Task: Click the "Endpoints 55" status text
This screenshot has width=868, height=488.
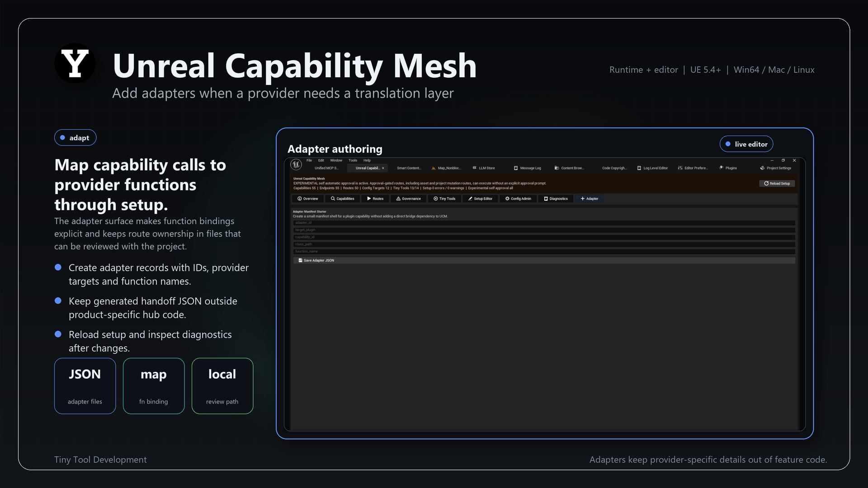Action: [x=329, y=188]
